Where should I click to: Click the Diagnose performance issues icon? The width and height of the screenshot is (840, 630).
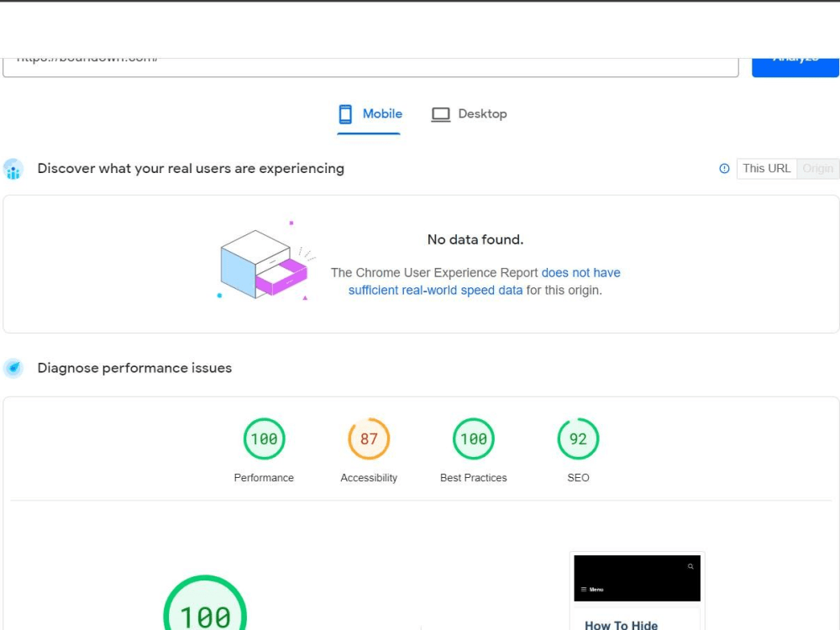click(13, 368)
